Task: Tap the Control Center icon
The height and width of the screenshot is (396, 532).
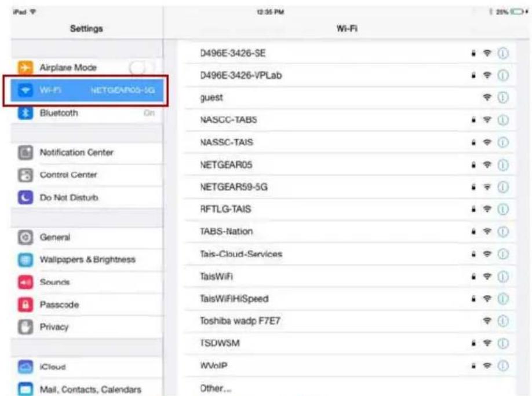Action: 25,175
